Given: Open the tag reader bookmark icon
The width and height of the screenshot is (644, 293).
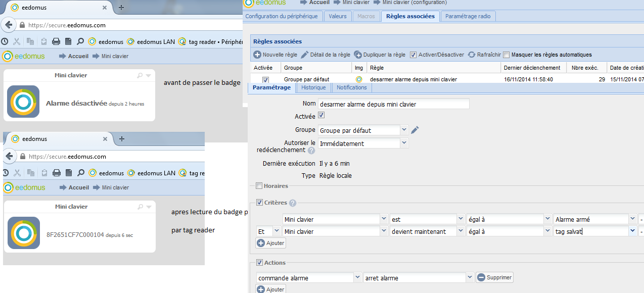Looking at the screenshot, I should point(182,41).
